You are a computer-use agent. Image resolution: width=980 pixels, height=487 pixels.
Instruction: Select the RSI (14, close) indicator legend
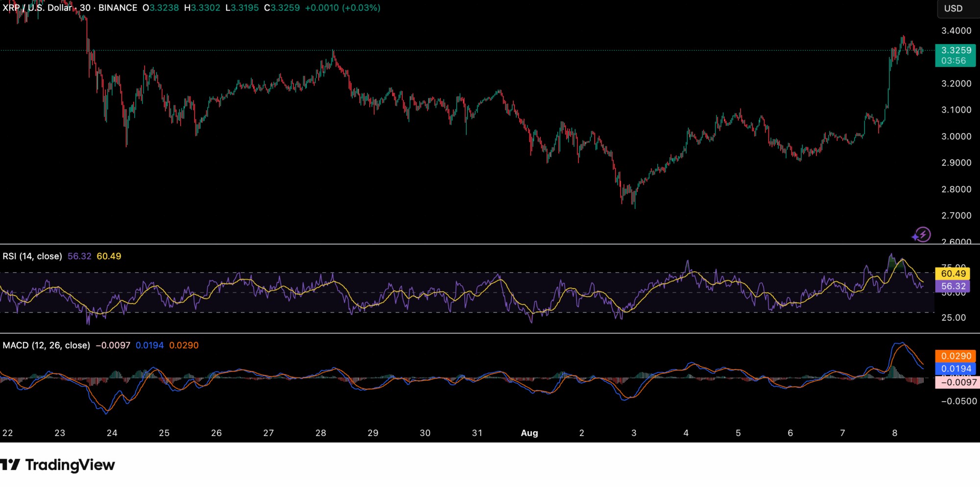click(32, 256)
